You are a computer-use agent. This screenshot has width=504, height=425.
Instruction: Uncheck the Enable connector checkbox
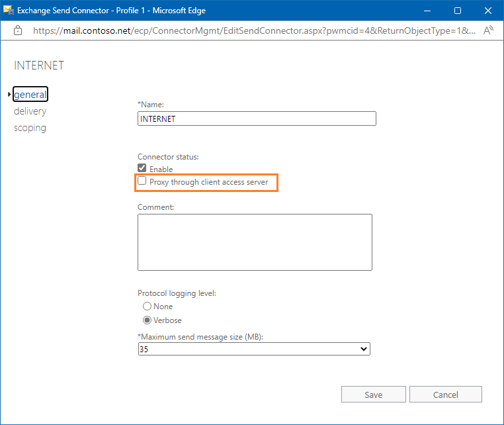(142, 168)
